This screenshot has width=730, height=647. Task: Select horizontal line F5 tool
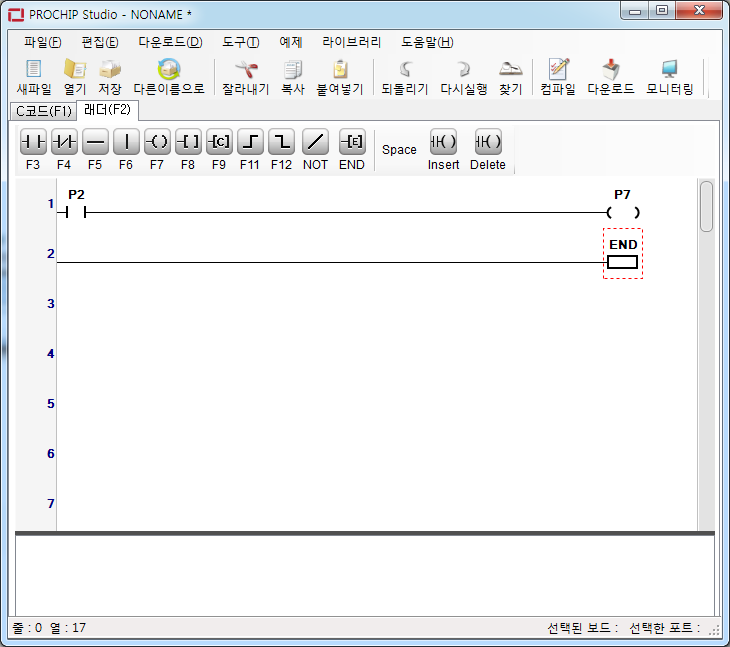(95, 142)
